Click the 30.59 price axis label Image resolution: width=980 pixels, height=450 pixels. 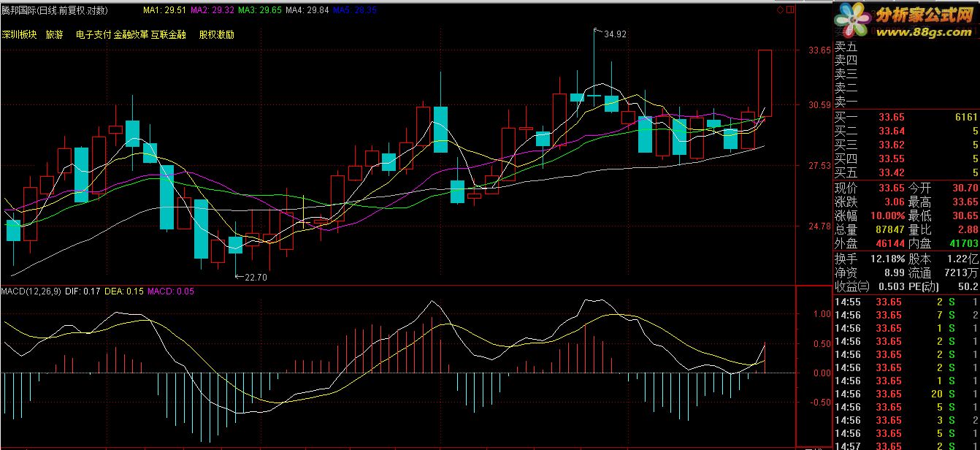point(819,105)
